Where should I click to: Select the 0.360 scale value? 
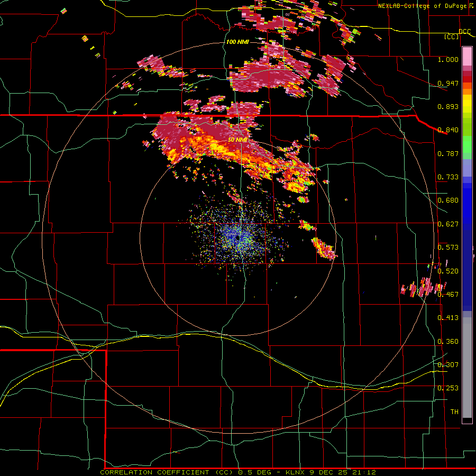pos(448,341)
